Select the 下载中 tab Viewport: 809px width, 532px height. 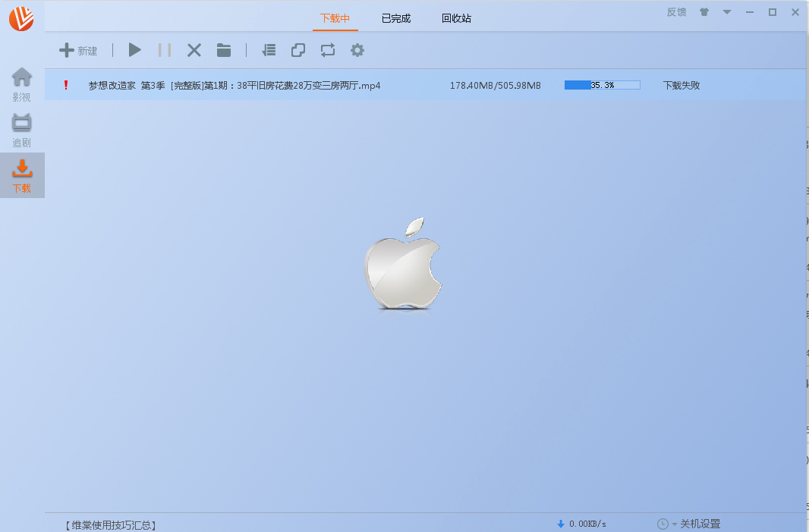pyautogui.click(x=335, y=18)
